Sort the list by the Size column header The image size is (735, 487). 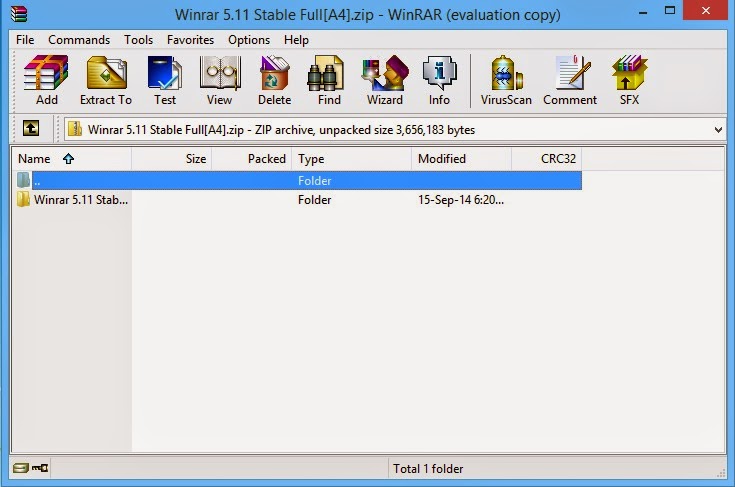pos(172,159)
